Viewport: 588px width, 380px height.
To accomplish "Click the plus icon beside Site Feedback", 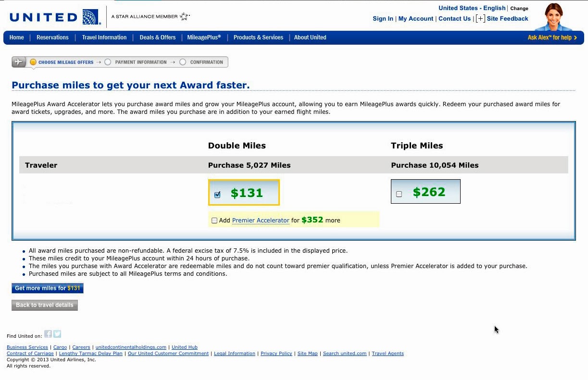I will (480, 19).
